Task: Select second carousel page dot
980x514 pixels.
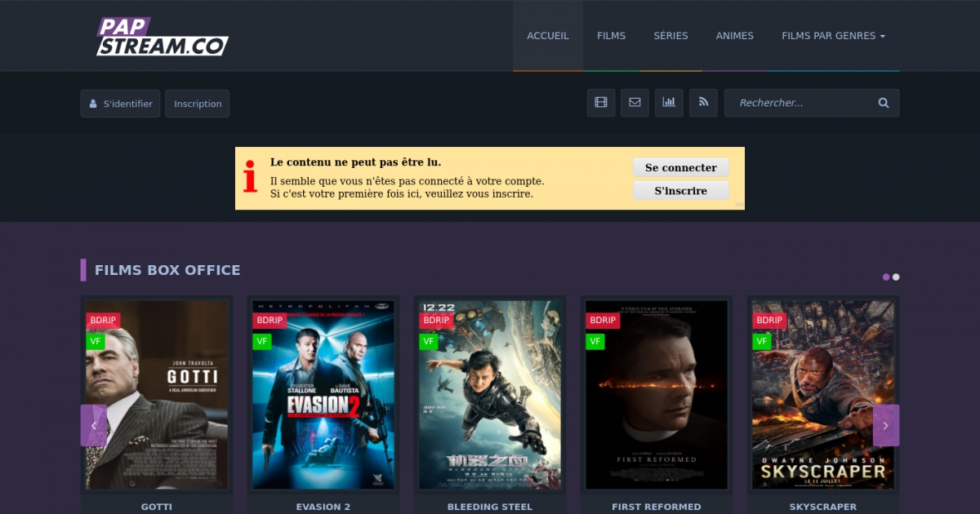Action: coord(896,277)
